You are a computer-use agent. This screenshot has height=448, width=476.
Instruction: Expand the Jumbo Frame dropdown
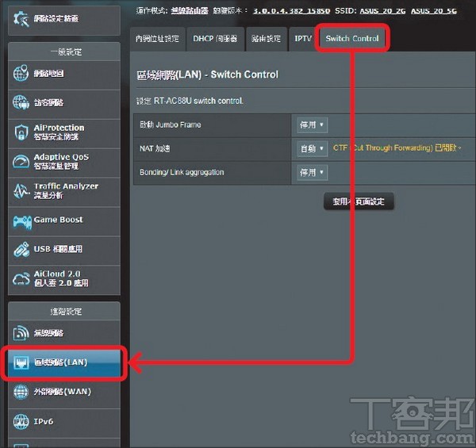pyautogui.click(x=311, y=125)
